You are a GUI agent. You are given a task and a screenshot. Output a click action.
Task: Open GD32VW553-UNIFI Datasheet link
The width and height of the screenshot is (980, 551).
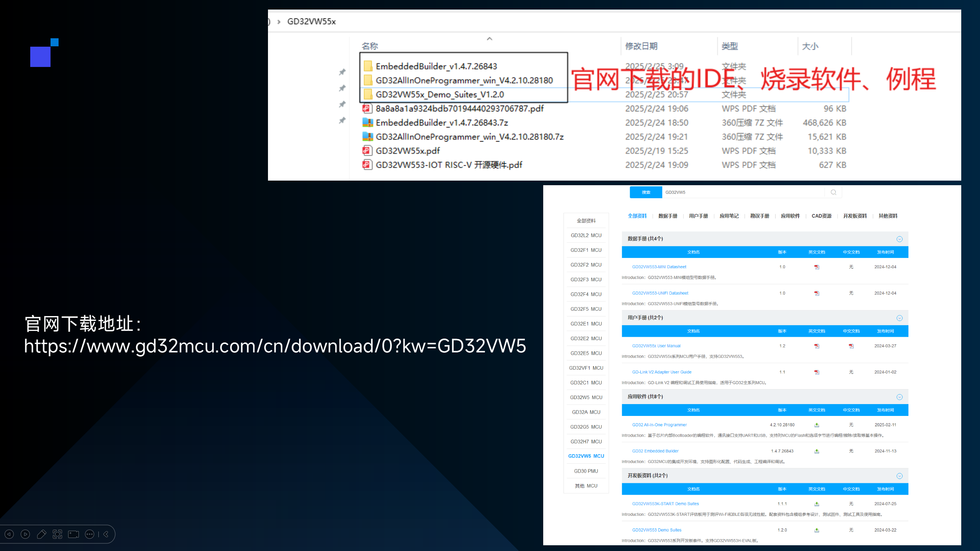pos(660,293)
